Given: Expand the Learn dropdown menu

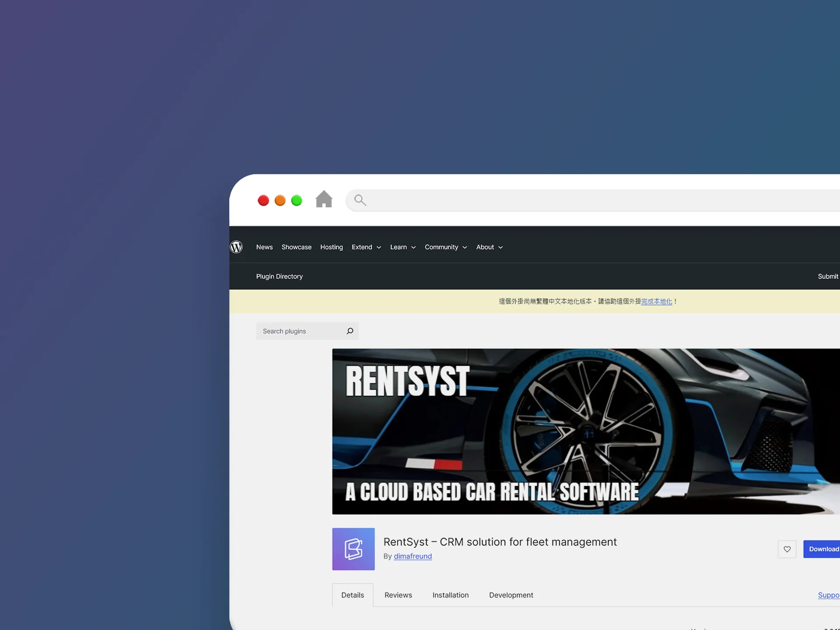Looking at the screenshot, I should point(403,247).
